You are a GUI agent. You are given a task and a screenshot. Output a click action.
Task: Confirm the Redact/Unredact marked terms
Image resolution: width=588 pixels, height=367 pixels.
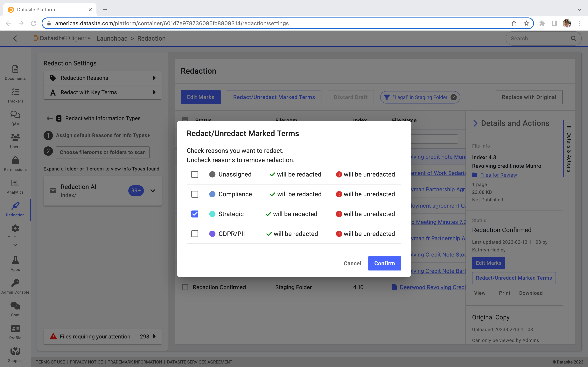pyautogui.click(x=384, y=263)
